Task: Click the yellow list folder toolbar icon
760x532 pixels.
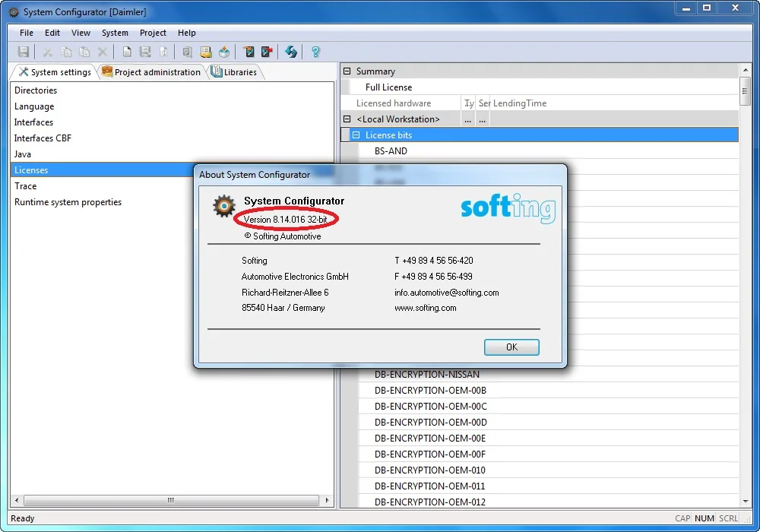Action: click(x=205, y=52)
